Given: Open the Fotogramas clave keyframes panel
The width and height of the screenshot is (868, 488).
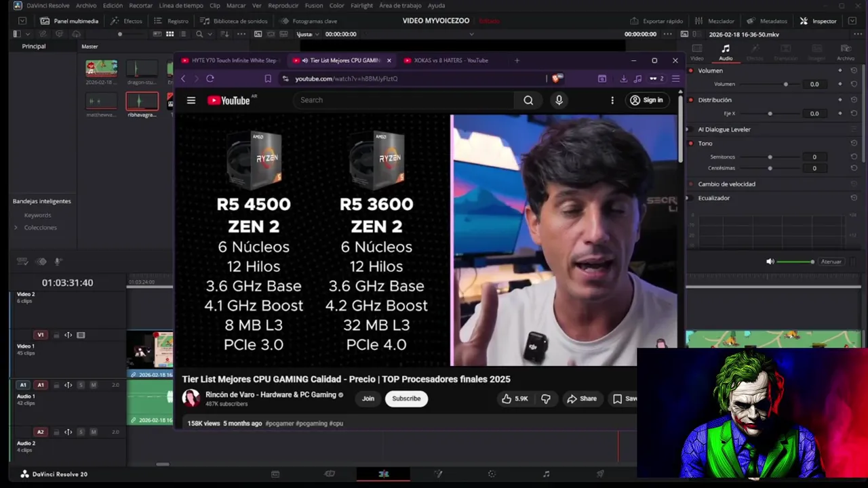Looking at the screenshot, I should click(309, 21).
